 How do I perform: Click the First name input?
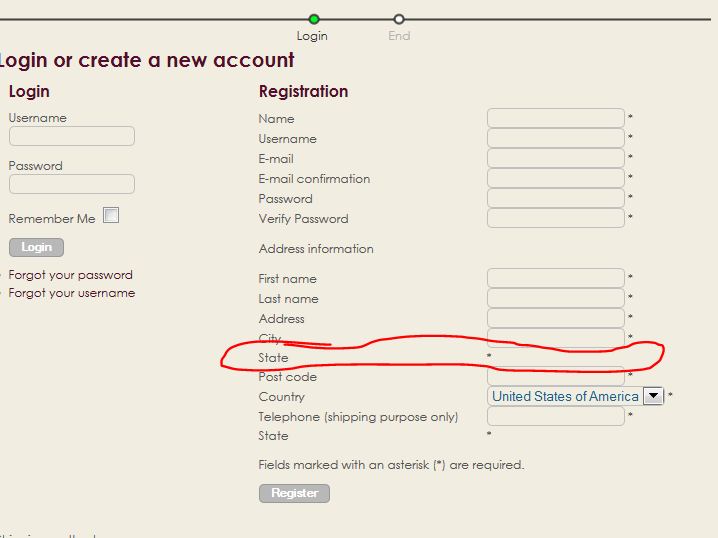pyautogui.click(x=555, y=278)
